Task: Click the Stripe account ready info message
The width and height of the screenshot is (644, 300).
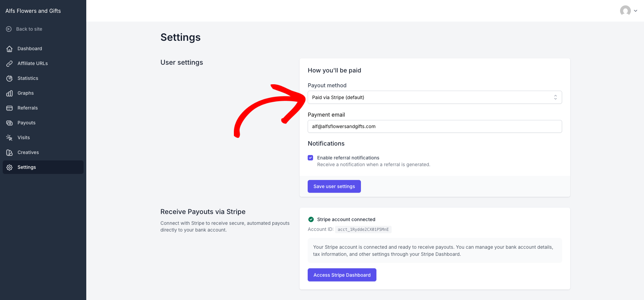Action: [435, 250]
